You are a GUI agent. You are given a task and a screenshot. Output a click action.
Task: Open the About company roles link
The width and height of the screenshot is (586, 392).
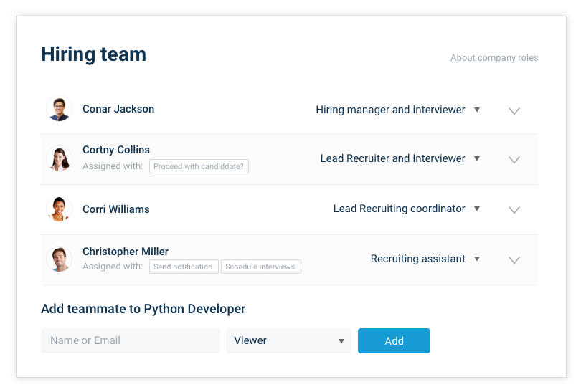coord(494,58)
